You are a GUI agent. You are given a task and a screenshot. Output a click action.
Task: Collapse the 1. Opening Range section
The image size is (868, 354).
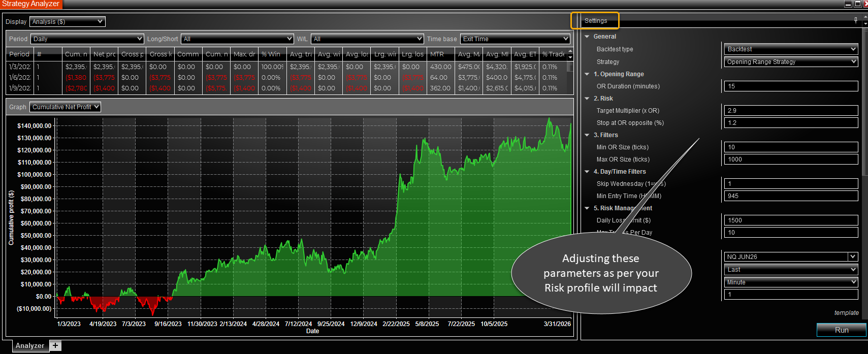point(587,74)
